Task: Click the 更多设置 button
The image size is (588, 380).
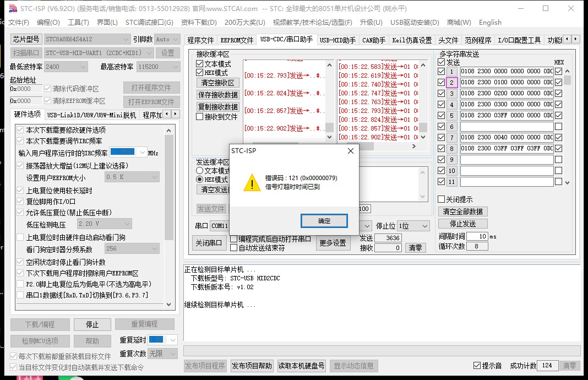Action: (x=333, y=243)
